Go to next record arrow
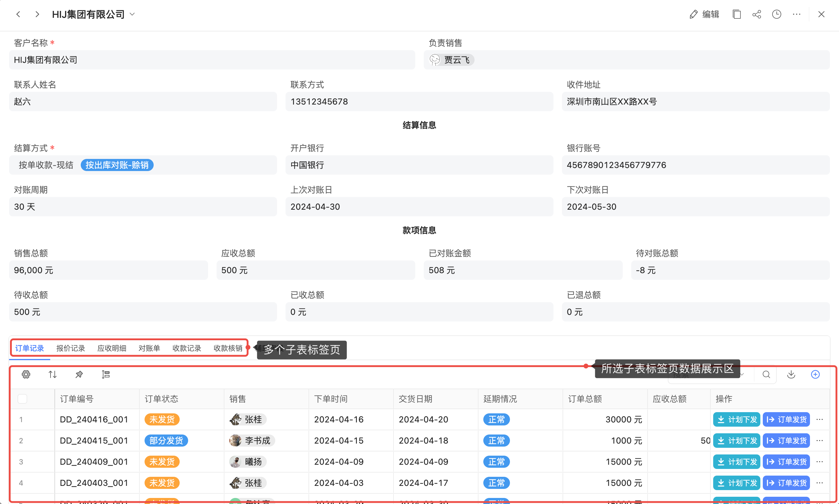The height and width of the screenshot is (504, 839). (x=38, y=14)
